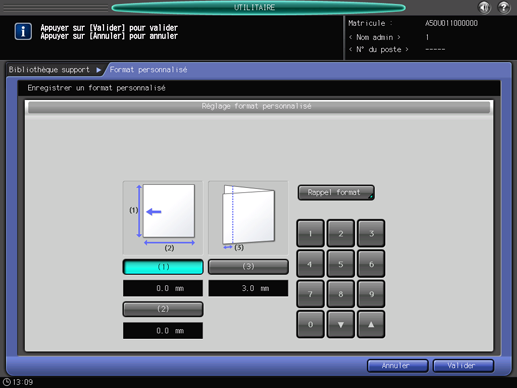Select the (2) dimension button
This screenshot has height=388, width=517.
(163, 309)
